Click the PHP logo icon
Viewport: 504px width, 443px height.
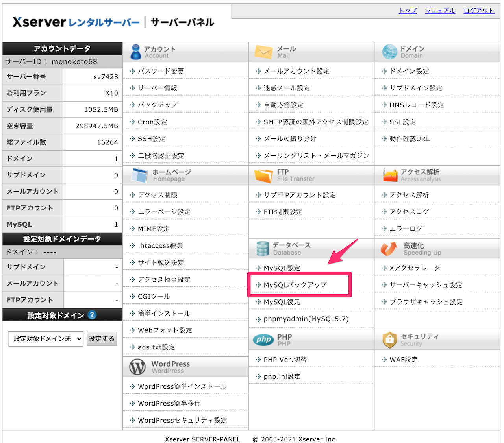263,340
